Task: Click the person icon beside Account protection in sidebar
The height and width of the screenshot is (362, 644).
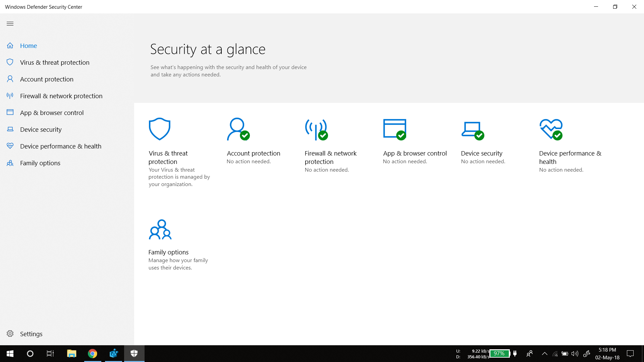Action: click(x=10, y=79)
